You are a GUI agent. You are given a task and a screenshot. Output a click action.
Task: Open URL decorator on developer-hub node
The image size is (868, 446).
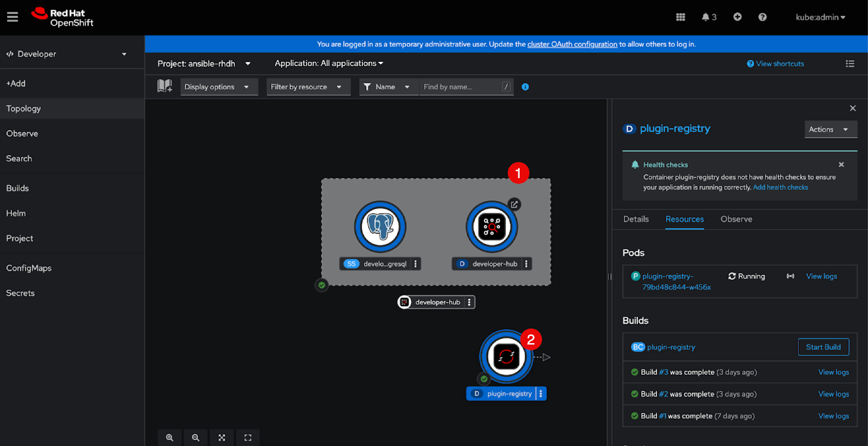(514, 204)
